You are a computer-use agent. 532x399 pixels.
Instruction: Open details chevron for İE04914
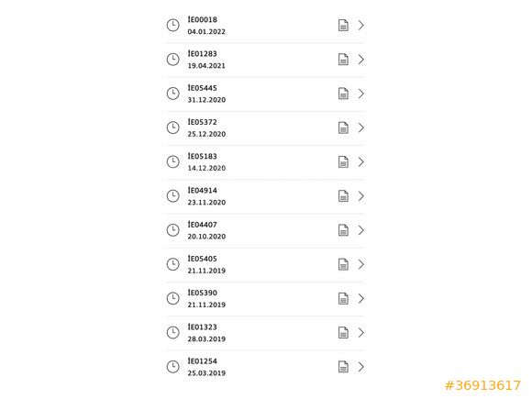[361, 196]
